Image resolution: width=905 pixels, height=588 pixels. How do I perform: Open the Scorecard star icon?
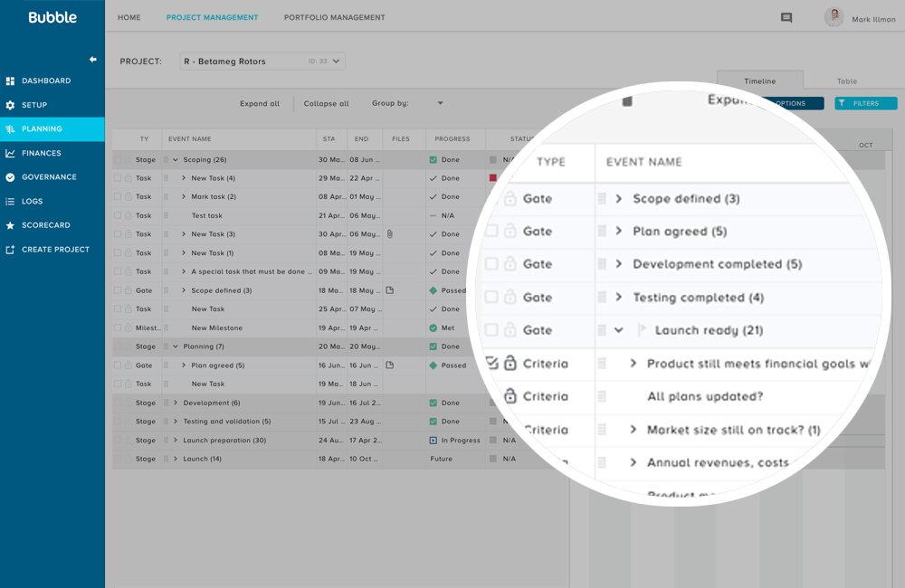(x=10, y=225)
